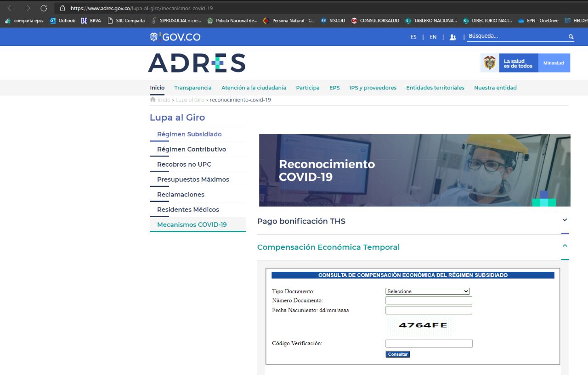Reload the page with refresh icon
Image resolution: width=588 pixels, height=375 pixels.
click(44, 8)
